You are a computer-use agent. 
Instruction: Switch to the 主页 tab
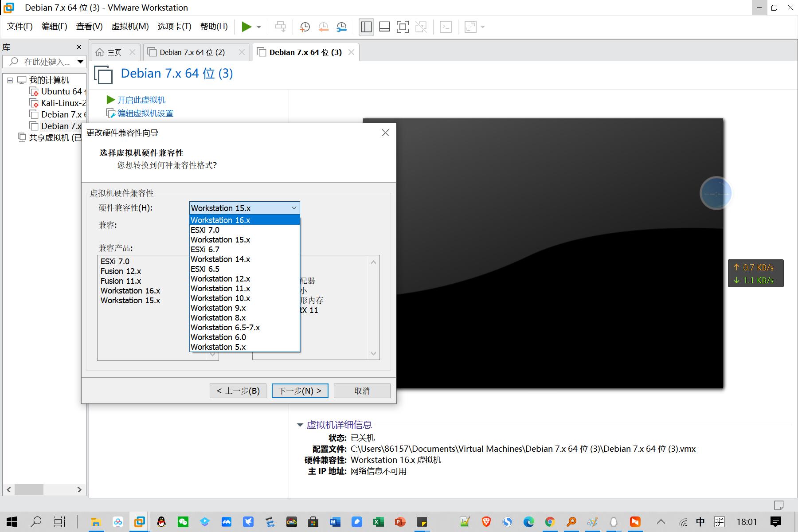point(114,52)
